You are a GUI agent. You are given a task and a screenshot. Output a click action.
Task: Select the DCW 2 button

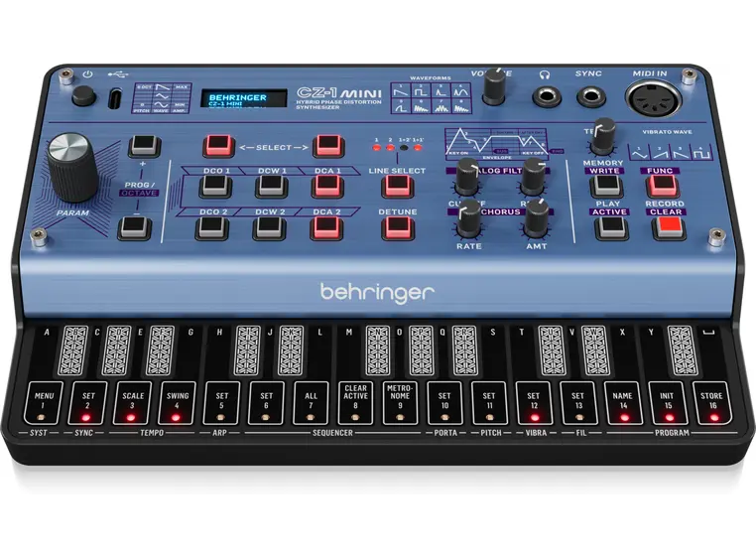point(270,227)
